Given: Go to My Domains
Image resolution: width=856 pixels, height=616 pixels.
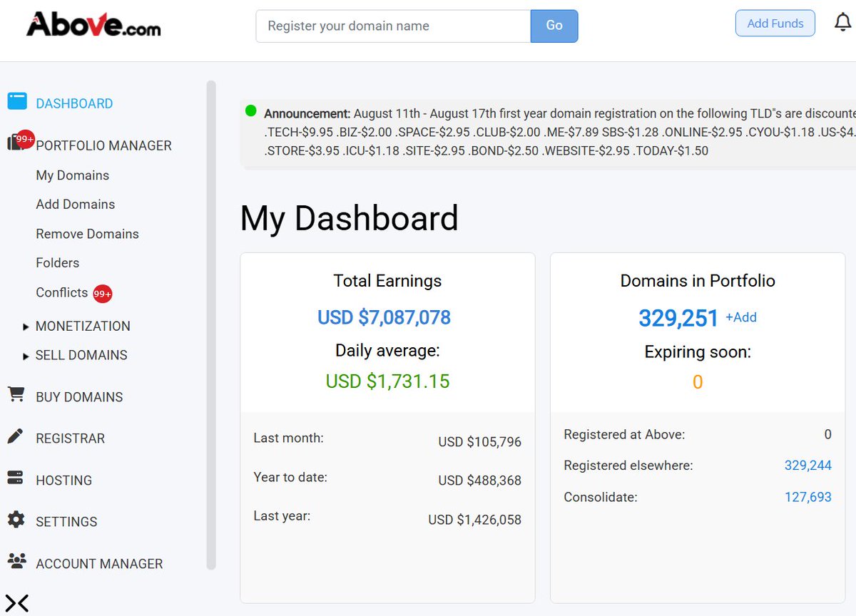Looking at the screenshot, I should click(x=73, y=175).
